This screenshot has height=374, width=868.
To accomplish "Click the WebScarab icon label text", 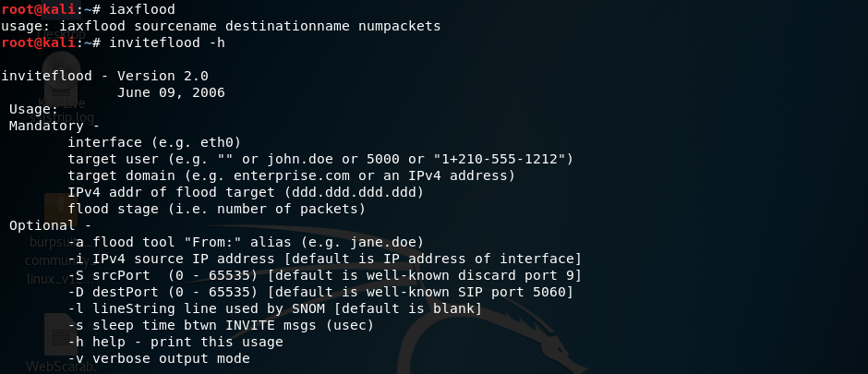I will (x=61, y=366).
